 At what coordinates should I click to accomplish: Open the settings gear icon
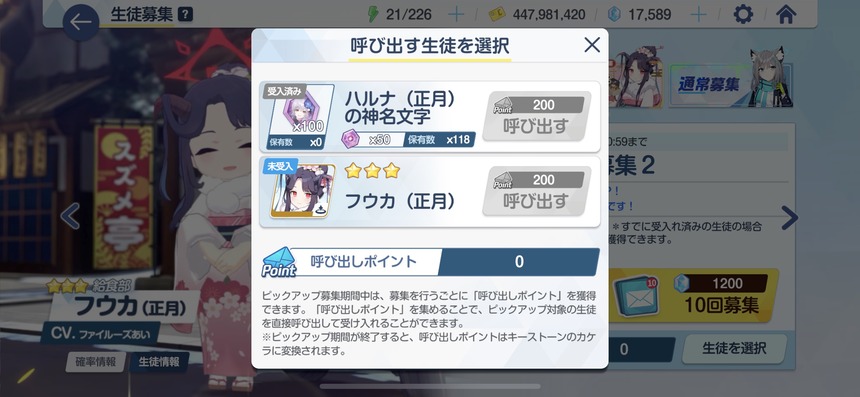(743, 14)
